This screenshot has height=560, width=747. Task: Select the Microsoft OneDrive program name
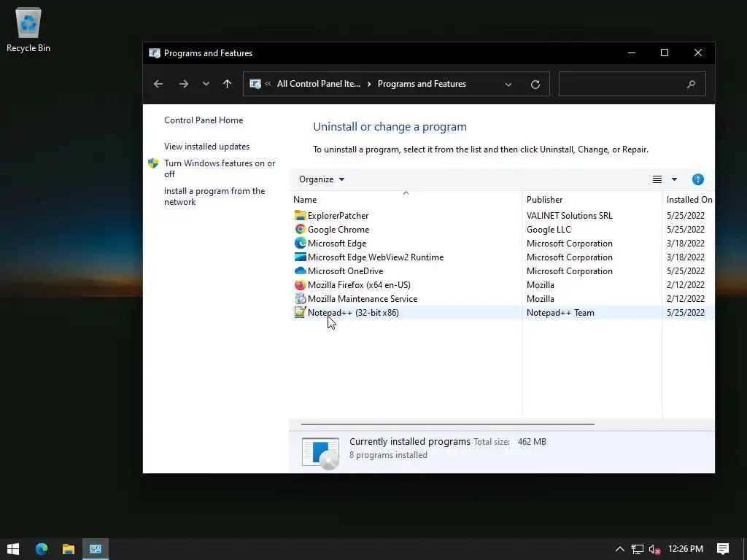coord(345,271)
